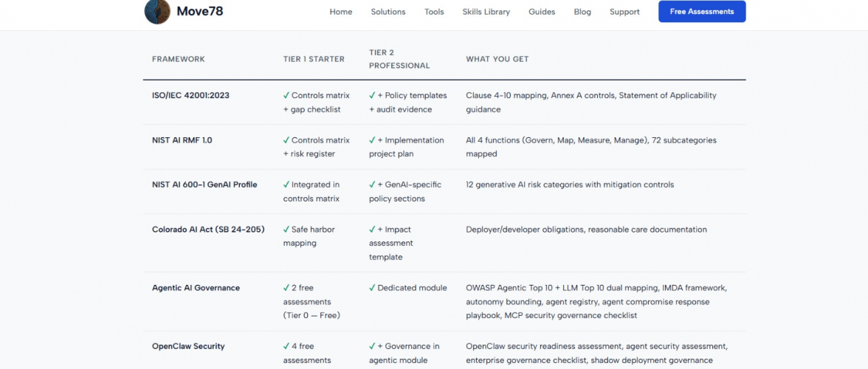Click green checkmark beside 'Safe harbor mapping'
868x369 pixels.
286,229
